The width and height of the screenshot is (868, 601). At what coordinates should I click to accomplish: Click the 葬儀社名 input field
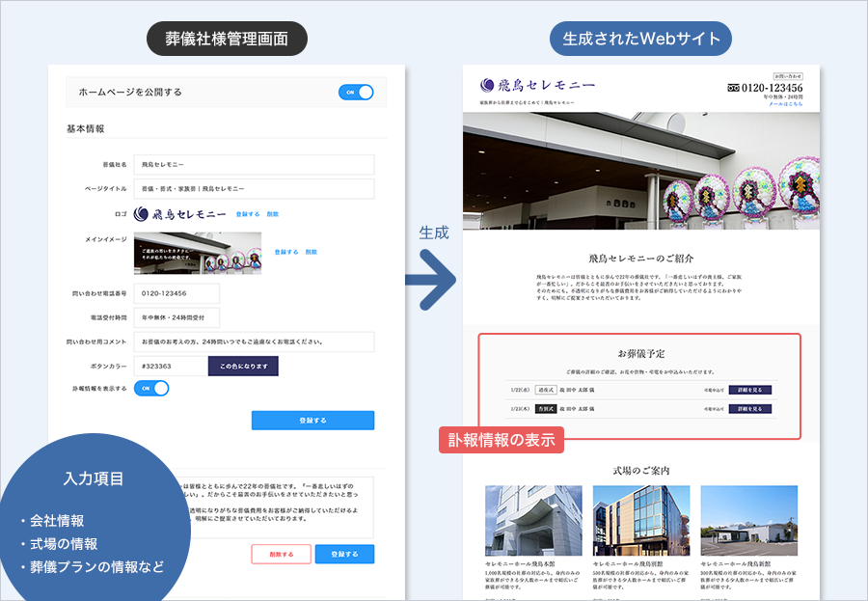click(254, 165)
